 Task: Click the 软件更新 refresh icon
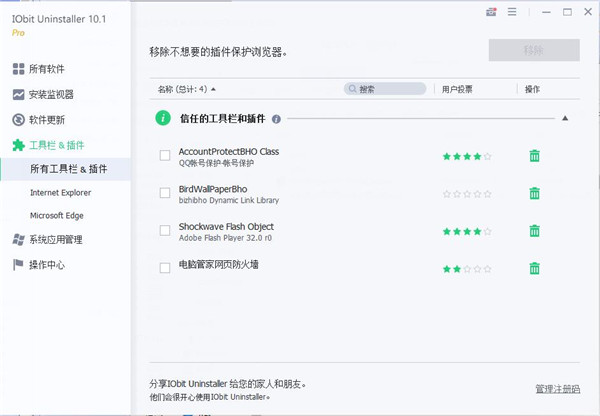[18, 120]
